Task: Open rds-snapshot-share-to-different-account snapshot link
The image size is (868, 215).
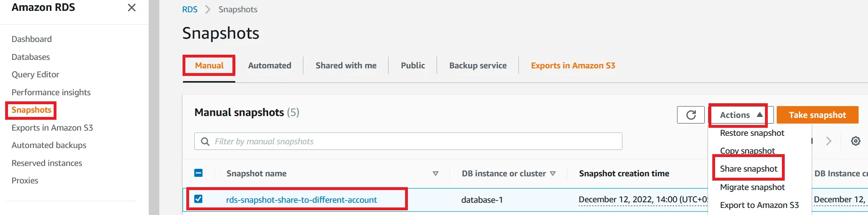Action: pyautogui.click(x=302, y=200)
